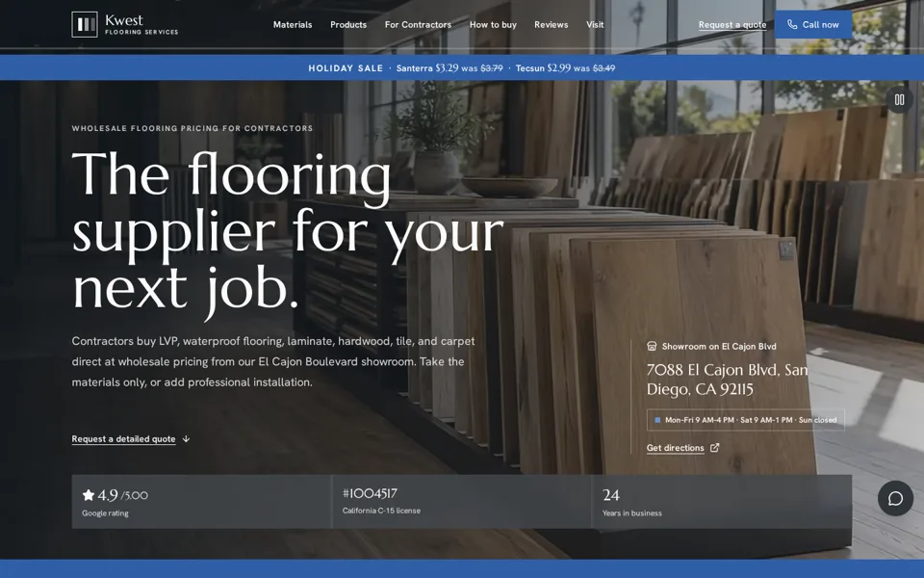The image size is (924, 578).
Task: Click the external link icon beside Get directions
Action: point(714,448)
